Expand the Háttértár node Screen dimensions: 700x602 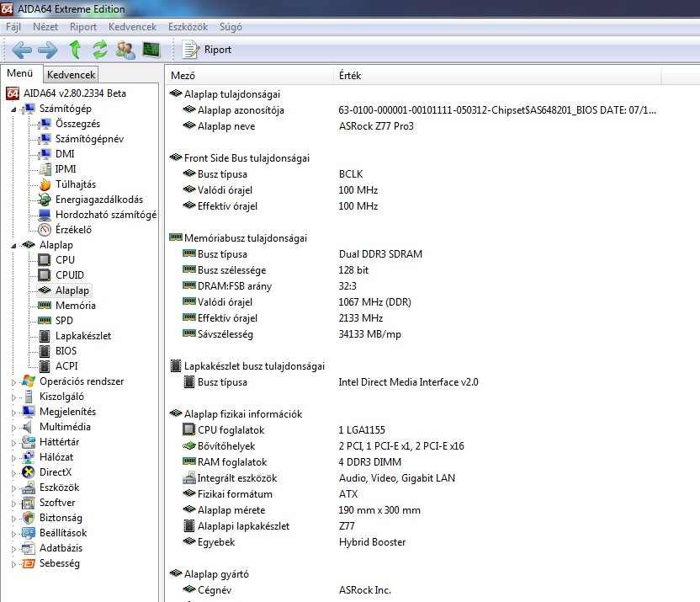[x=13, y=443]
